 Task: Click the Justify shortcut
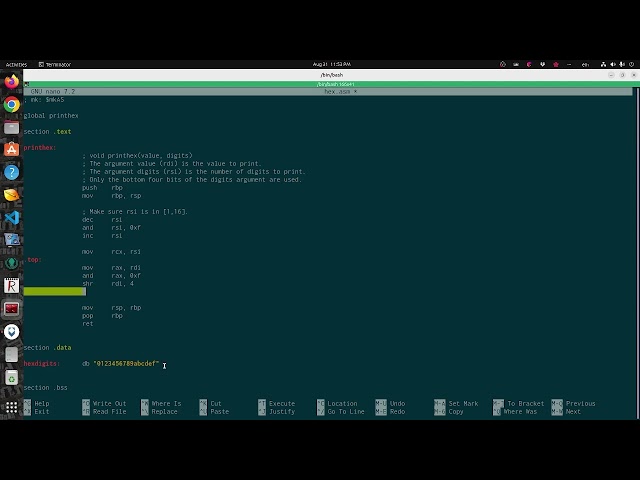(x=276, y=411)
